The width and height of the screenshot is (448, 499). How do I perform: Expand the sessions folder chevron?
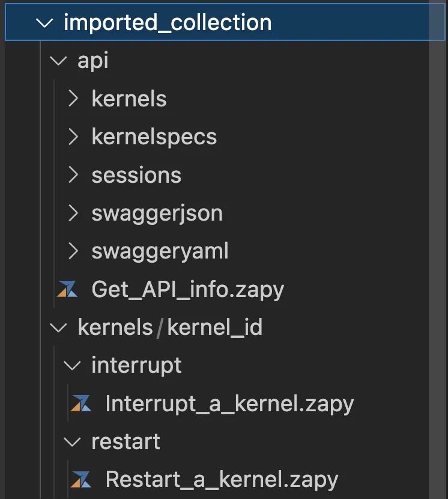pyautogui.click(x=73, y=175)
